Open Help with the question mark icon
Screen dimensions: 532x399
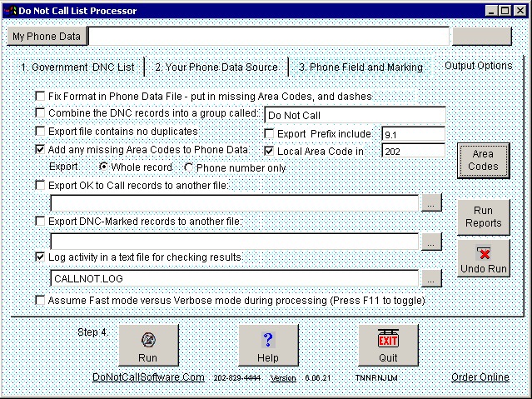[x=268, y=345]
